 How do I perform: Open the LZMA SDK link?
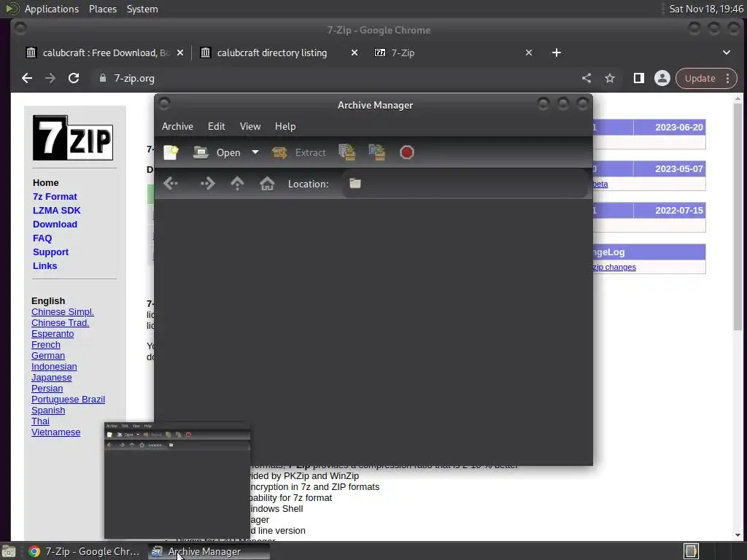57,211
